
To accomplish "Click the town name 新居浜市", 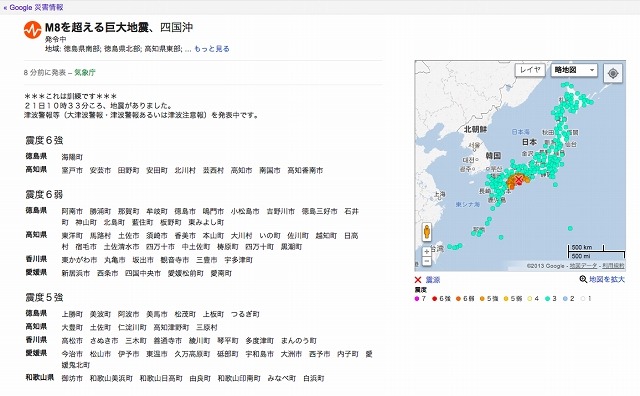I will 76,273.
